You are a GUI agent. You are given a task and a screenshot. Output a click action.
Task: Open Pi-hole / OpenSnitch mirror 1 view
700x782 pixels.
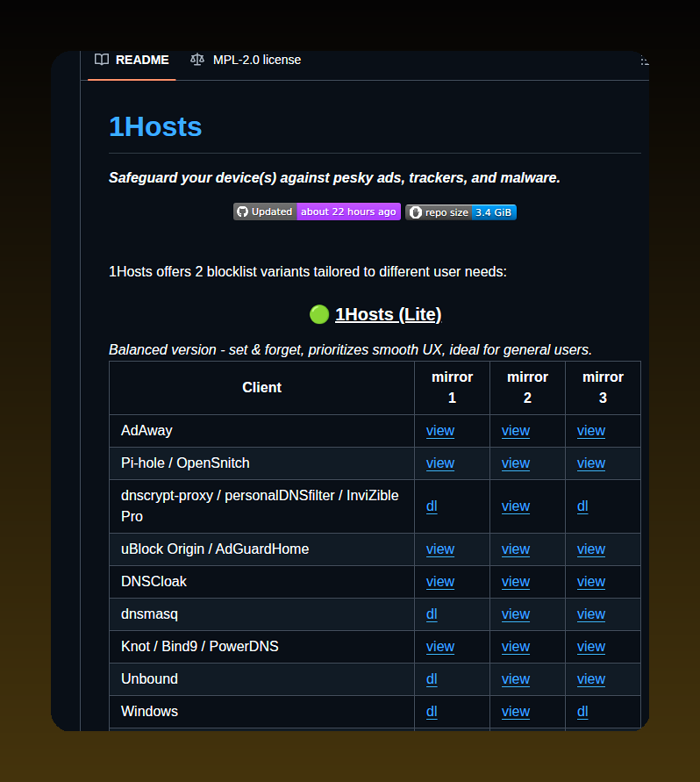point(440,463)
